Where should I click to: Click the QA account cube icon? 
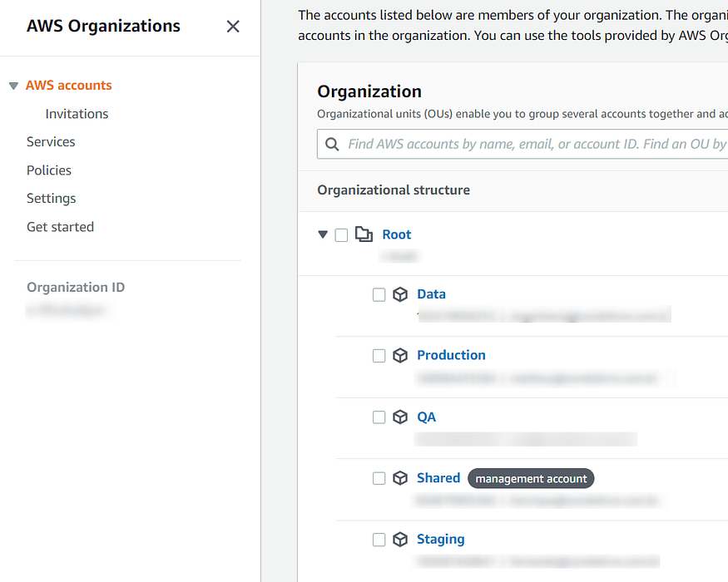(x=400, y=417)
